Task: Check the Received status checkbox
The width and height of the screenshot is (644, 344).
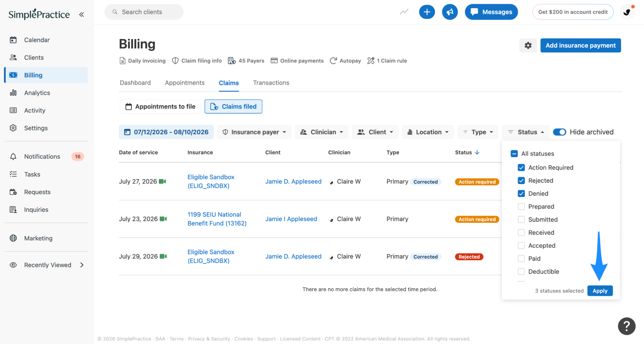Action: click(x=521, y=232)
